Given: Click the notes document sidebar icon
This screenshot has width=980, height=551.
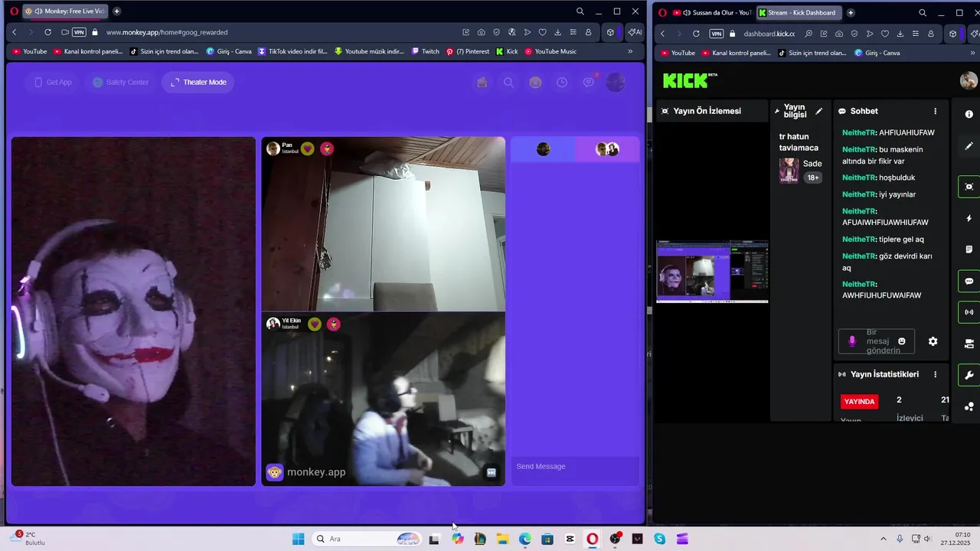Looking at the screenshot, I should point(969,249).
